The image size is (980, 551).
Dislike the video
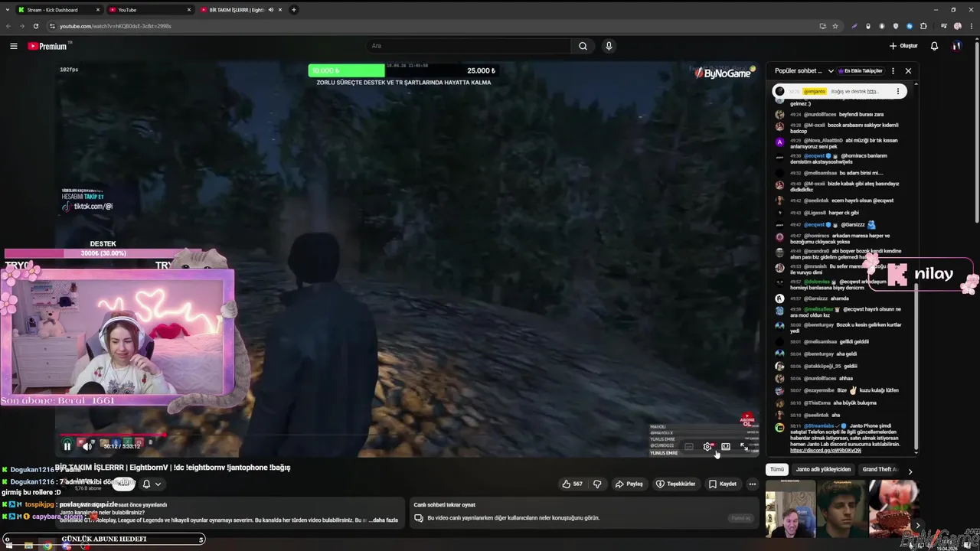(x=597, y=484)
